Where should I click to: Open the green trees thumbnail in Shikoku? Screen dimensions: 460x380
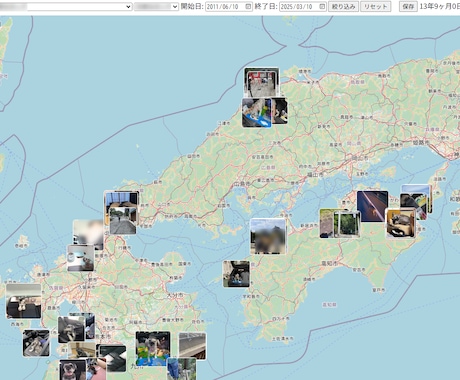(x=347, y=225)
